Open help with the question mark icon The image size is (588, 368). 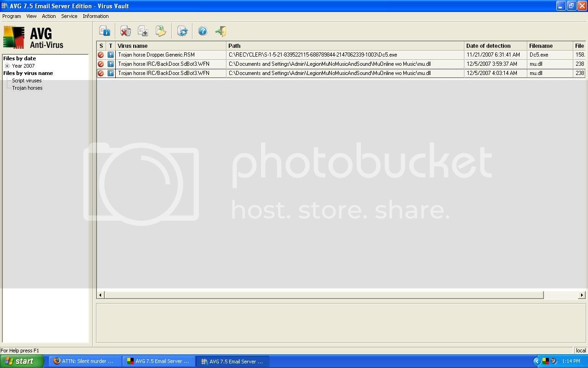coord(203,31)
